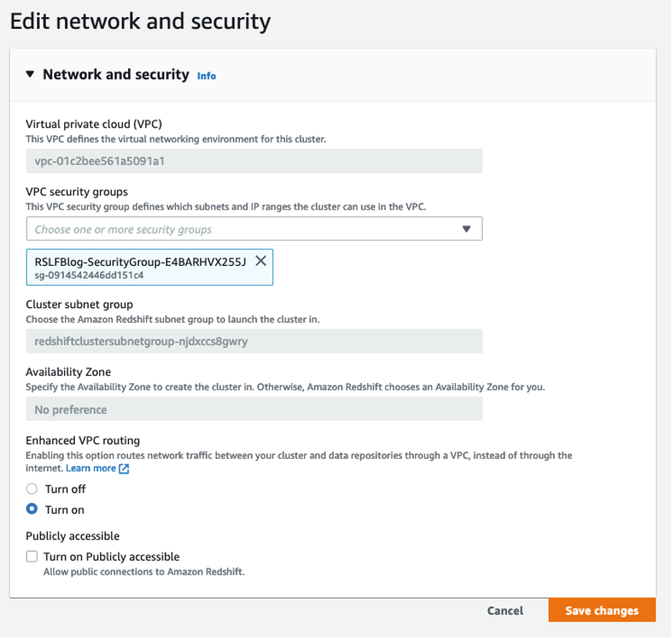672x638 pixels.
Task: Open the VPC security groups dropdown arrow
Action: (466, 229)
